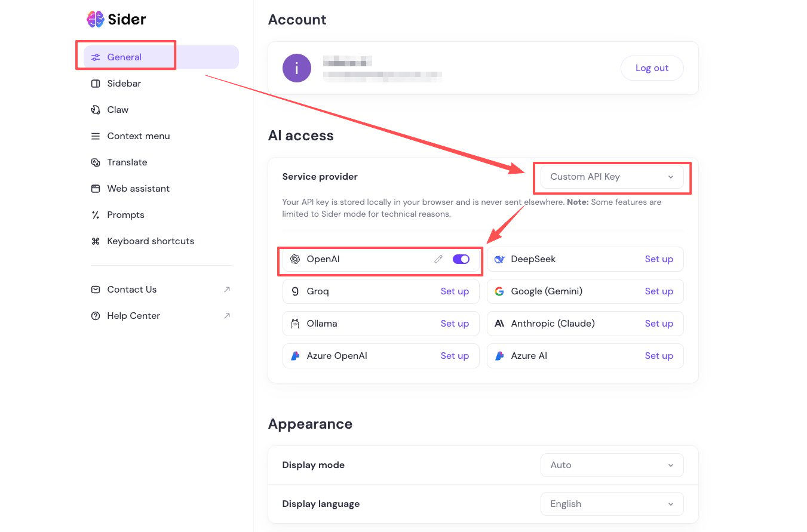
Task: Click the OpenAI logo icon
Action: click(295, 259)
